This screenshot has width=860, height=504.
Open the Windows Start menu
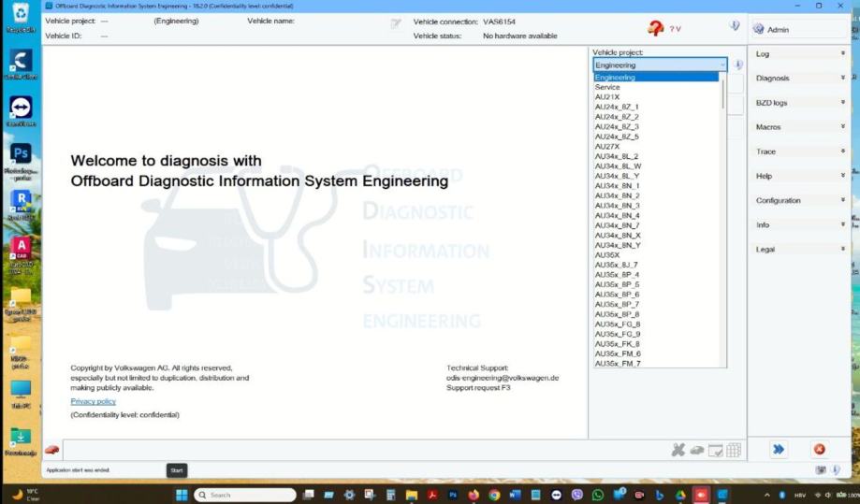point(182,495)
